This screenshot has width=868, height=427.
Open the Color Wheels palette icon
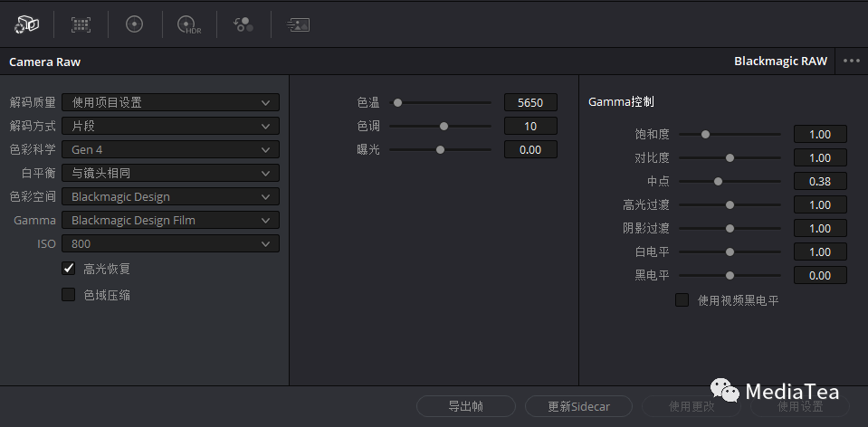pyautogui.click(x=135, y=24)
